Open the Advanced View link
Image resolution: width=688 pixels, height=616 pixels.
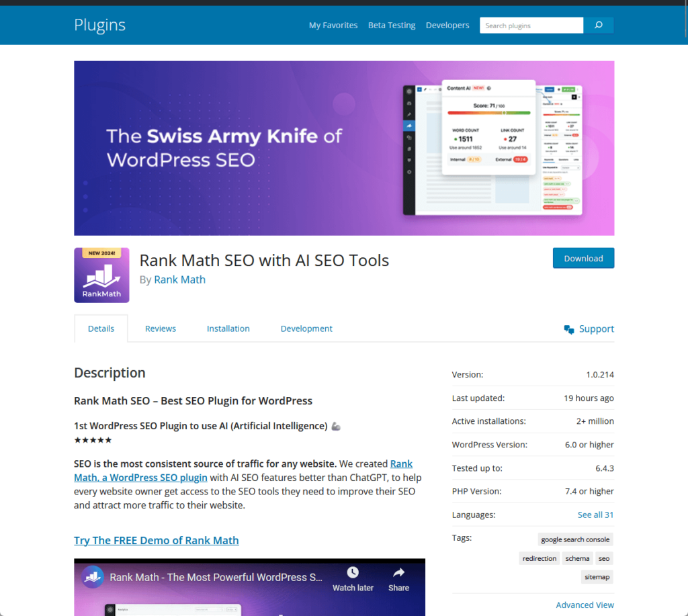(585, 605)
